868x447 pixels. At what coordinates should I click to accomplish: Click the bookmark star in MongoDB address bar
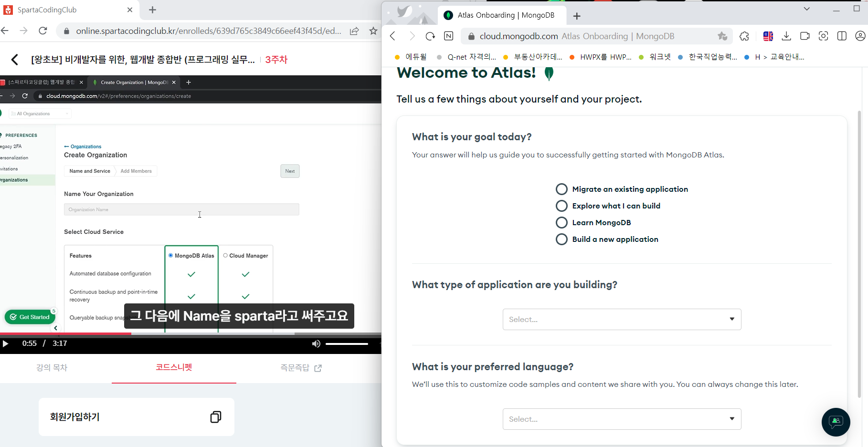[722, 36]
